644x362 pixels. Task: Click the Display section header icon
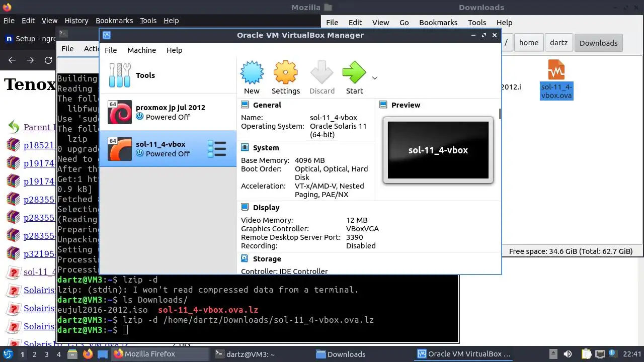click(x=245, y=207)
